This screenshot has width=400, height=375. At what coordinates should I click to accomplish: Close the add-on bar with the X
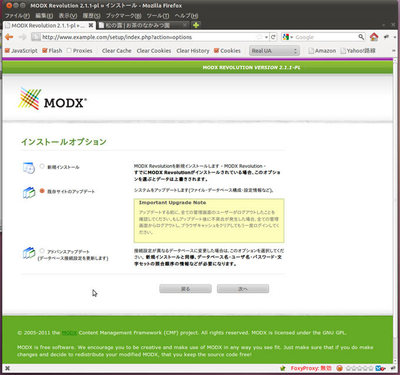tap(7, 368)
